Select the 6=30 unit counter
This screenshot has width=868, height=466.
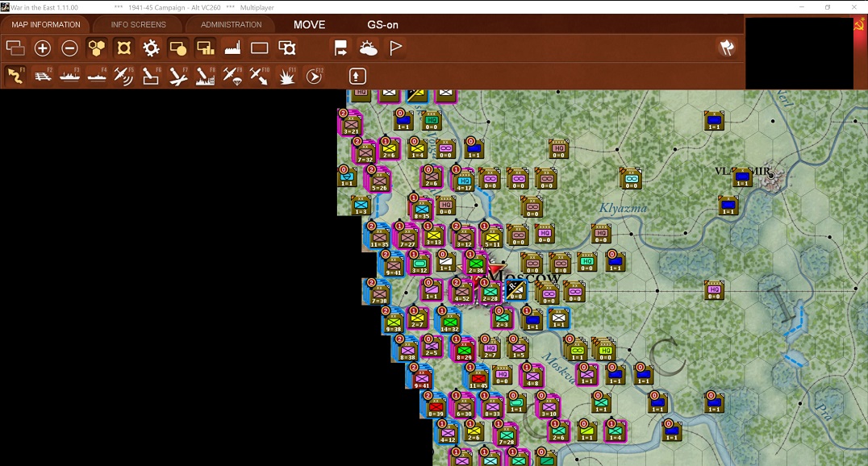pos(464,407)
